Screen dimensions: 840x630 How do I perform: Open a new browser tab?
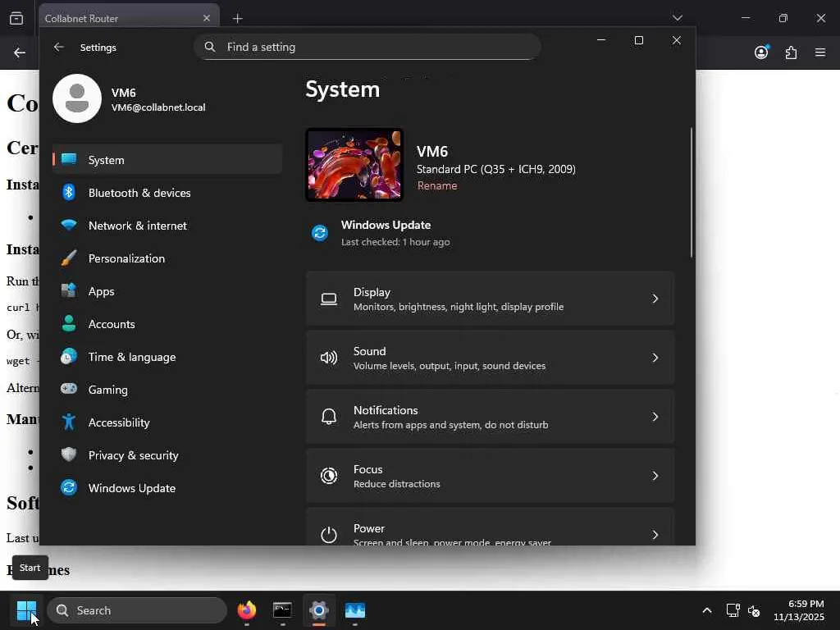[237, 19]
